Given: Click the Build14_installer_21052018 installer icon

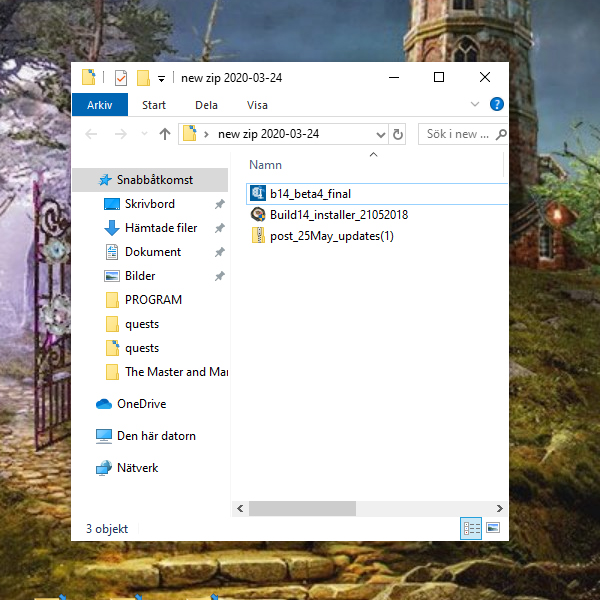Looking at the screenshot, I should click(258, 214).
